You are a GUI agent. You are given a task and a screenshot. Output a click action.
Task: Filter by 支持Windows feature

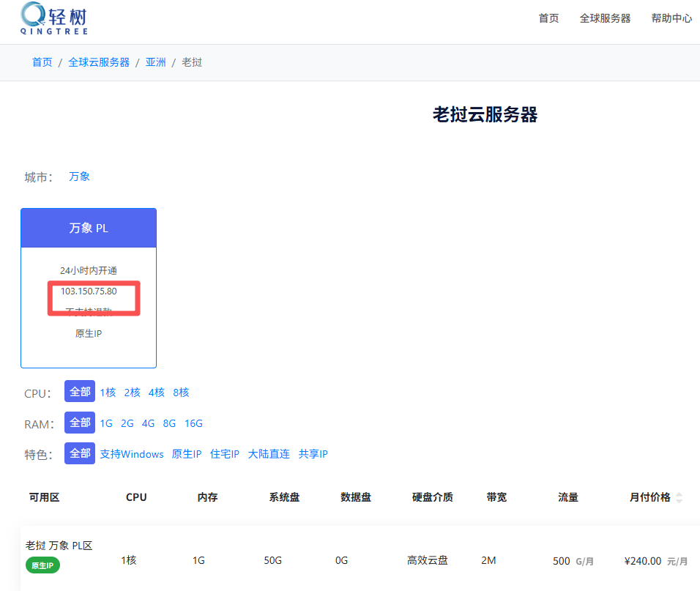tap(132, 454)
